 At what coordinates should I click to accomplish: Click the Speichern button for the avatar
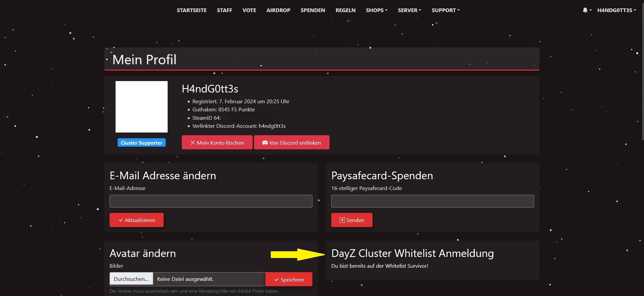tap(289, 279)
